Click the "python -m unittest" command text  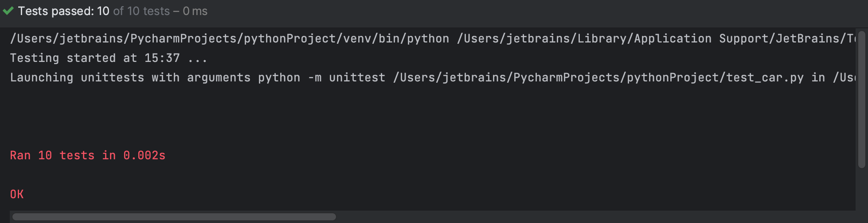pyautogui.click(x=321, y=78)
